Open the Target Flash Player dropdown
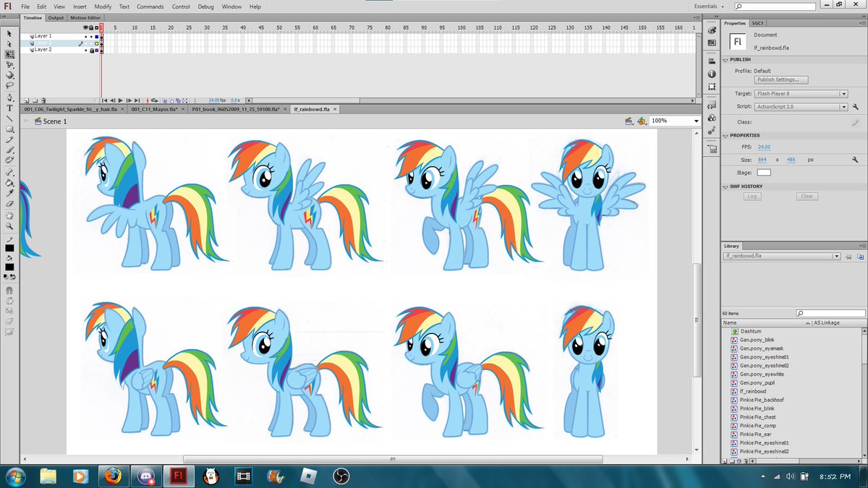 (x=801, y=93)
